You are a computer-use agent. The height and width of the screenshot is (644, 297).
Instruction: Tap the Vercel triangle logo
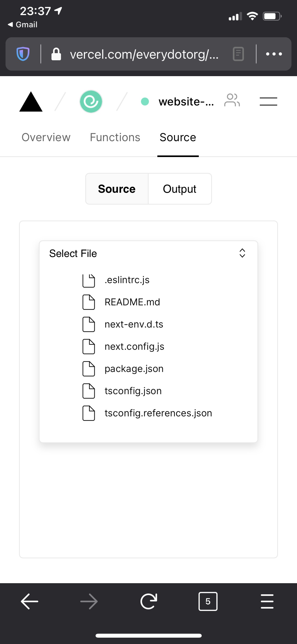[x=31, y=102]
